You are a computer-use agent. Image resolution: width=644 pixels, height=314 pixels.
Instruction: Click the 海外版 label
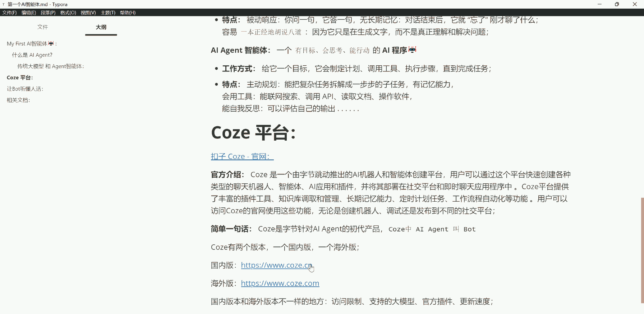(224, 283)
